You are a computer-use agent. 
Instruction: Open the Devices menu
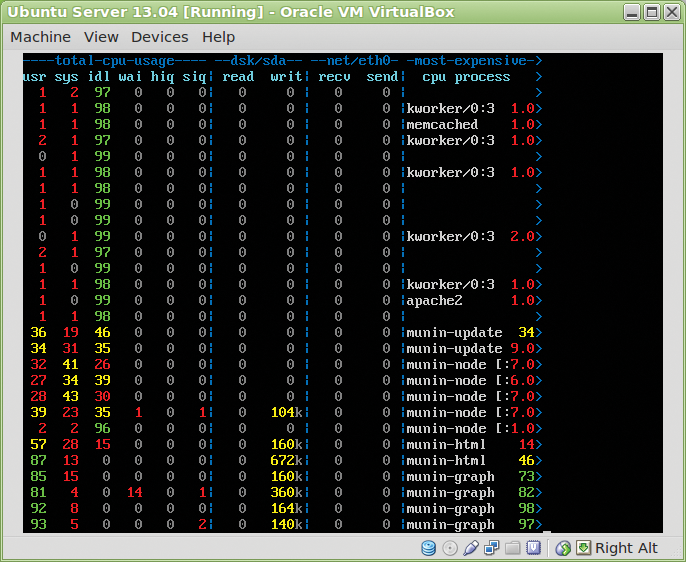pos(159,37)
